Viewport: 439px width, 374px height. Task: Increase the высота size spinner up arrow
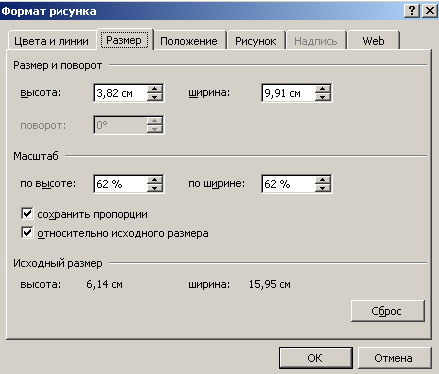tap(155, 89)
